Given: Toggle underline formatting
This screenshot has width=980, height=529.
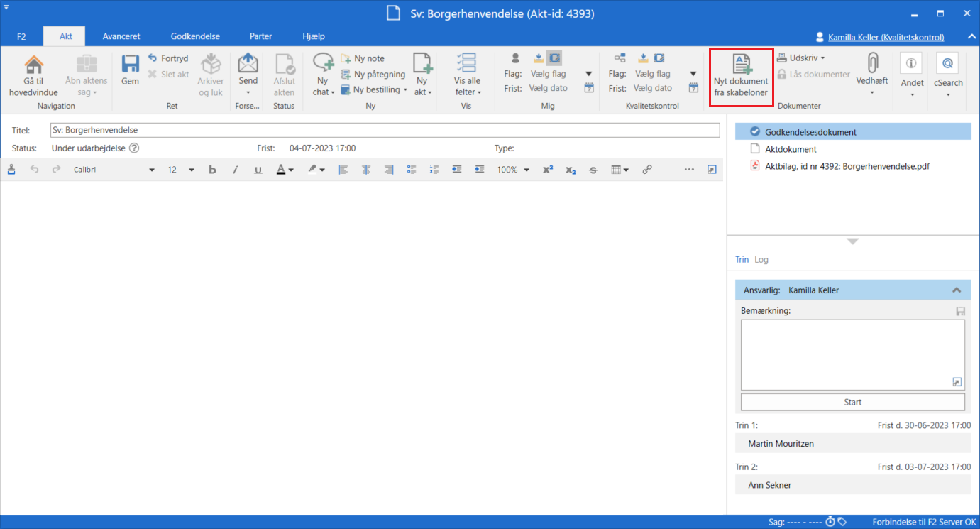Looking at the screenshot, I should point(258,170).
